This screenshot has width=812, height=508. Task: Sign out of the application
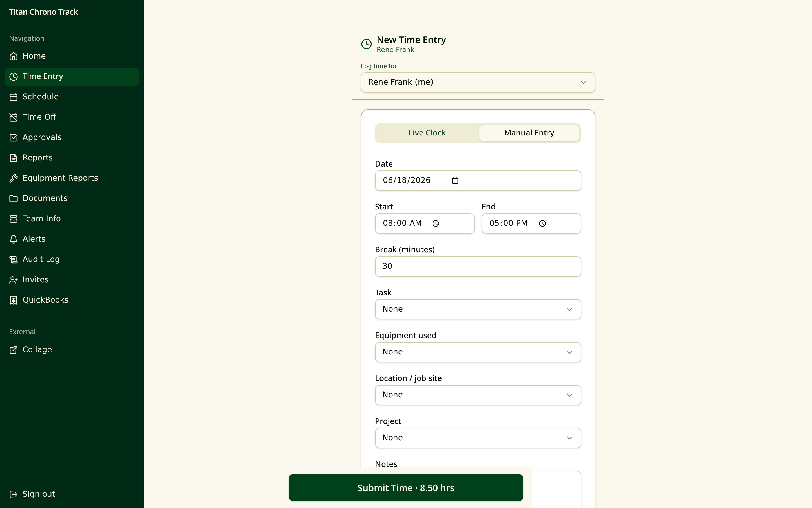[x=72, y=494]
